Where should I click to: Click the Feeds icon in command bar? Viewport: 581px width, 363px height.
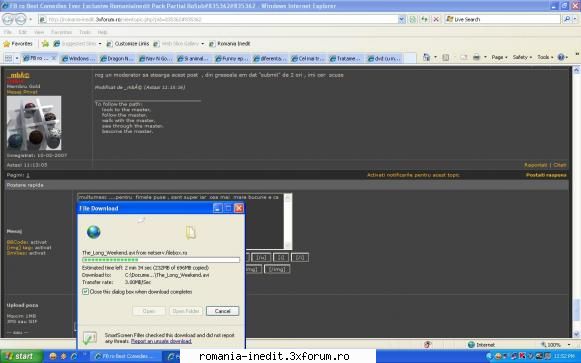446,57
